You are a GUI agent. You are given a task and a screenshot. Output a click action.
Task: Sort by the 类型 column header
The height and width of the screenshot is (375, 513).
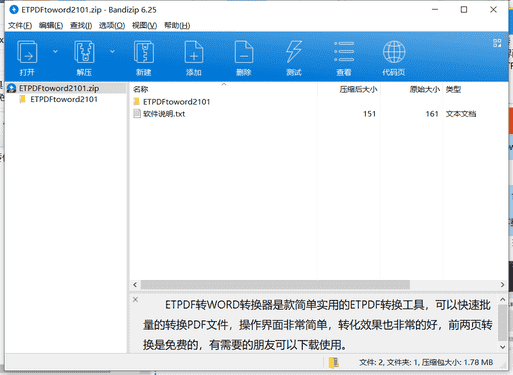453,89
